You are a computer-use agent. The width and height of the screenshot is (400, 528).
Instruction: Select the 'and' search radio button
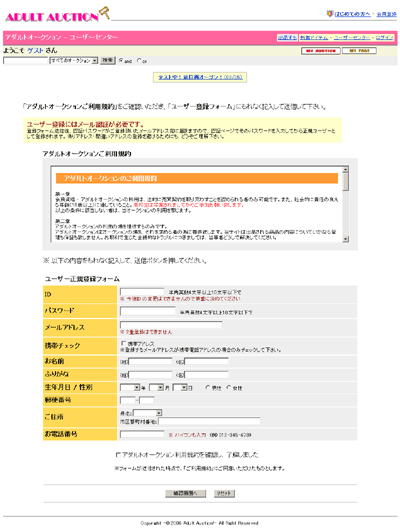pyautogui.click(x=121, y=61)
